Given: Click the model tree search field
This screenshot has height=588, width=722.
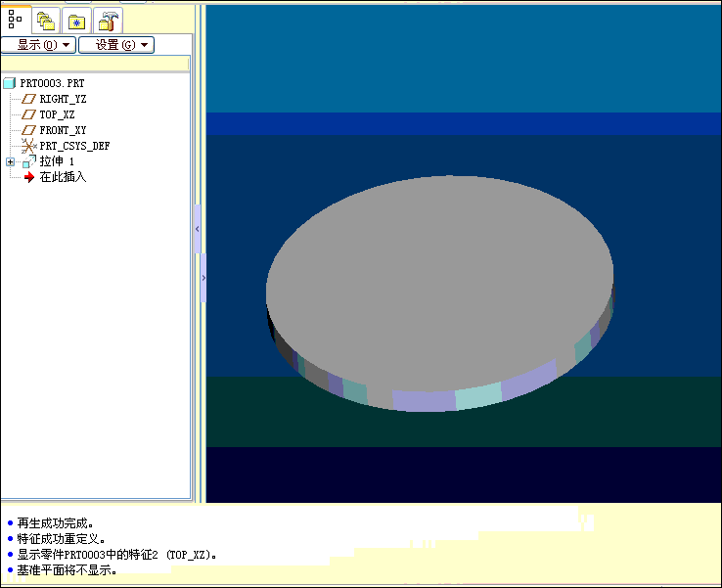Looking at the screenshot, I should [95, 63].
